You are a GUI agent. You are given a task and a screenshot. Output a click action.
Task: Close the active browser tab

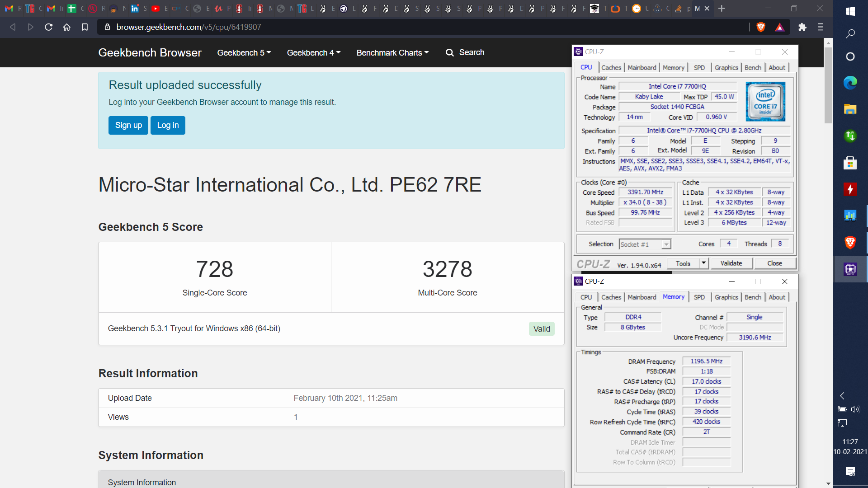pos(707,9)
